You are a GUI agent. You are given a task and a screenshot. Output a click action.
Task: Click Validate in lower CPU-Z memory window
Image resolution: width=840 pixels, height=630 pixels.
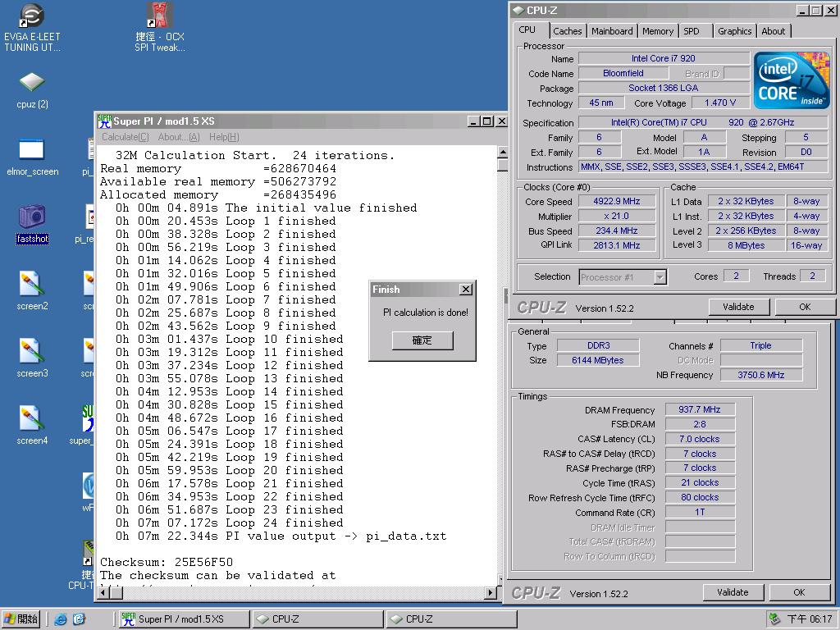pos(733,592)
